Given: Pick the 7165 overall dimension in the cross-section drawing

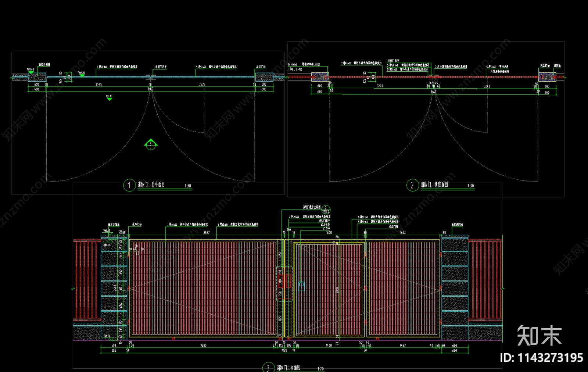Looking at the screenshot, I should tap(434, 92).
